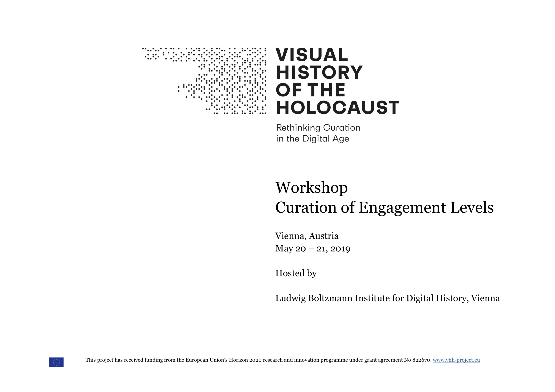The image size is (555, 392).
Task: Click the dotted Visual History logo graphic
Action: (204, 81)
